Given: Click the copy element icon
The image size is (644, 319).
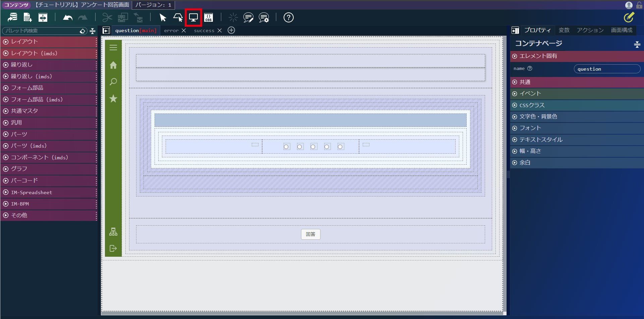Looking at the screenshot, I should (x=123, y=17).
